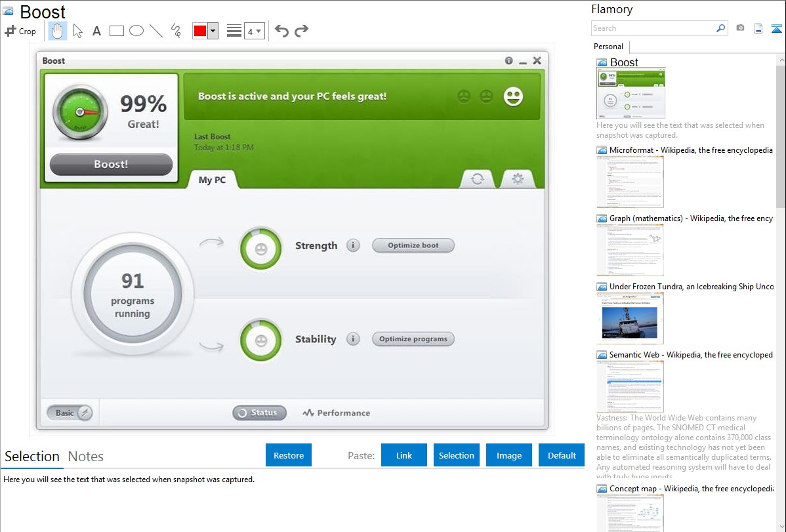Click the blue Selection paste button

(x=456, y=455)
